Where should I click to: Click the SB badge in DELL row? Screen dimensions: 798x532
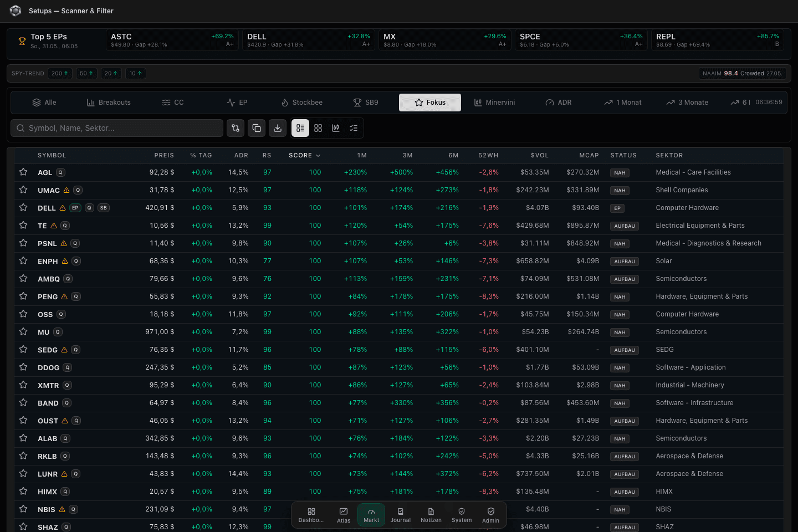pyautogui.click(x=104, y=208)
